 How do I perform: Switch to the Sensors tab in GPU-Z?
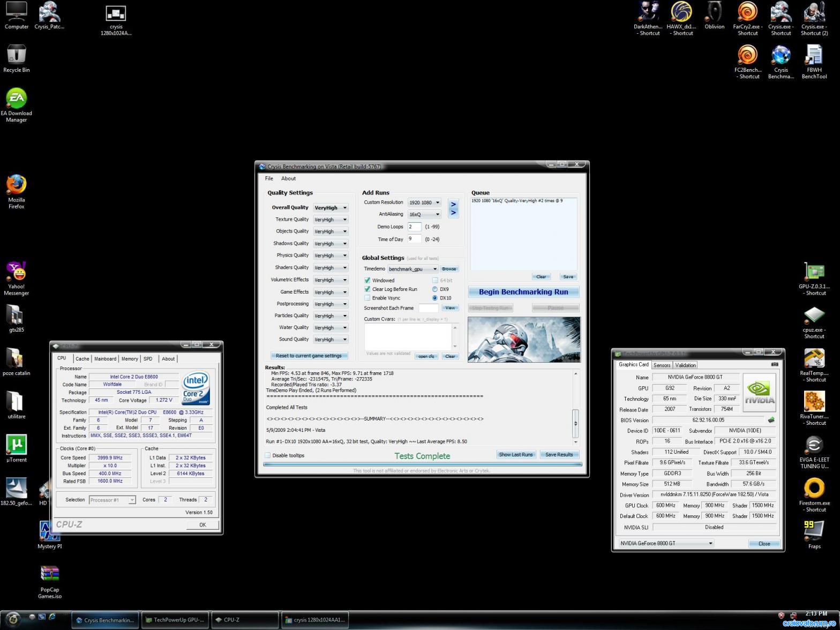point(662,365)
